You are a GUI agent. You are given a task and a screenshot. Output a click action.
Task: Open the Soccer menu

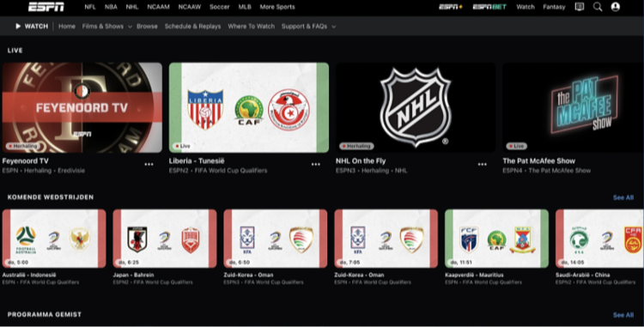click(220, 7)
